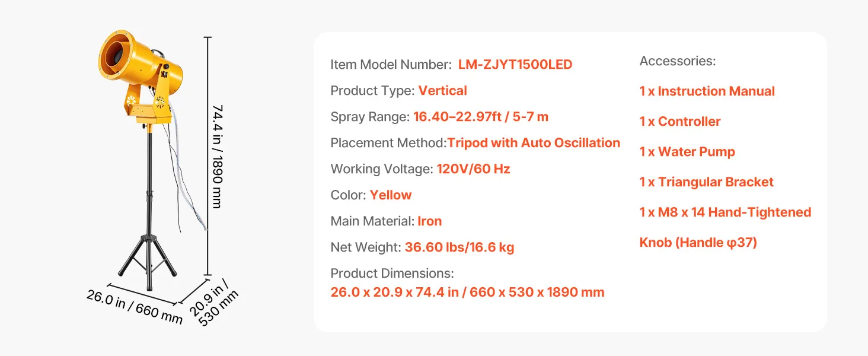Click the Color value Yellow
The height and width of the screenshot is (356, 868).
point(390,195)
